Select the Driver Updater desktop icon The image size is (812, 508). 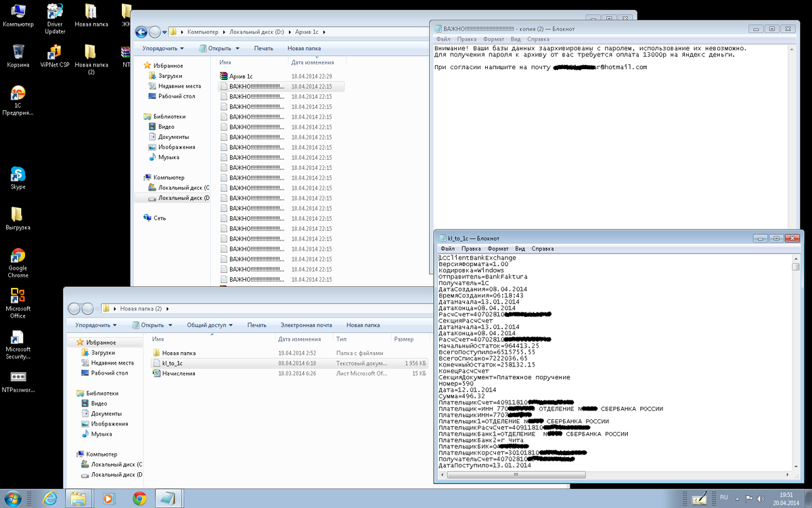(55, 18)
